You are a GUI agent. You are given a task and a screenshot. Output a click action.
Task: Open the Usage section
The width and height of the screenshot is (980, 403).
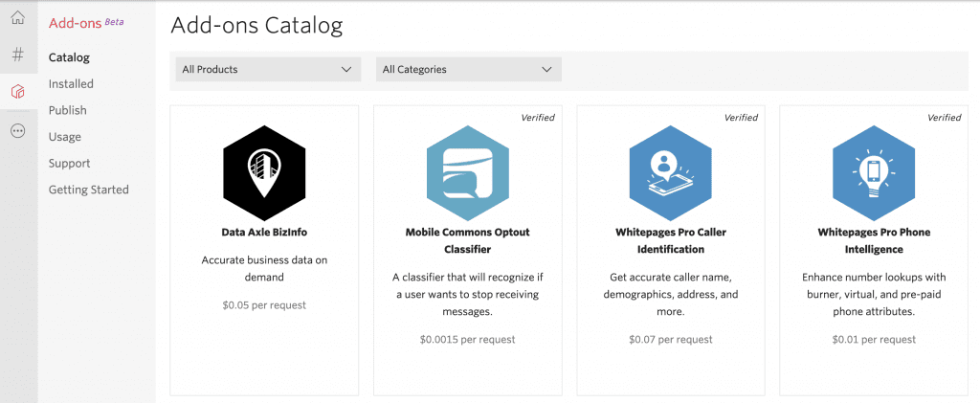click(x=65, y=137)
